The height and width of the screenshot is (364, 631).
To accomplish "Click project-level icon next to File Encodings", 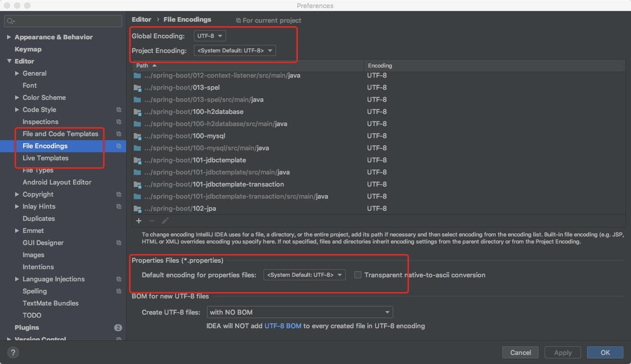I will [119, 146].
